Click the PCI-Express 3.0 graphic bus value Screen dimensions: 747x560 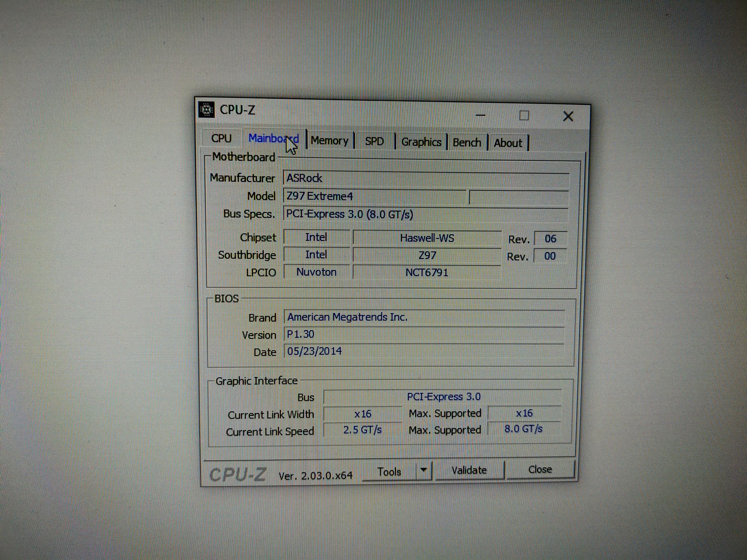coord(443,396)
